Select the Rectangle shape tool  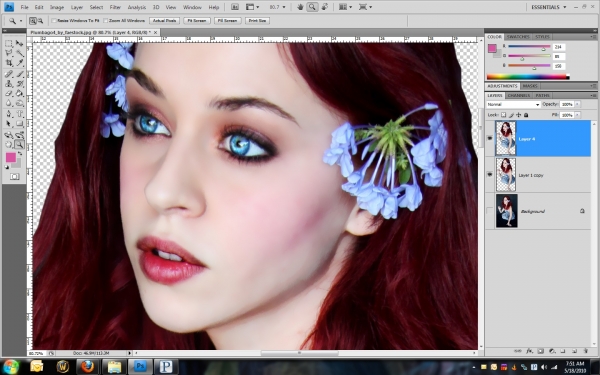(x=19, y=123)
